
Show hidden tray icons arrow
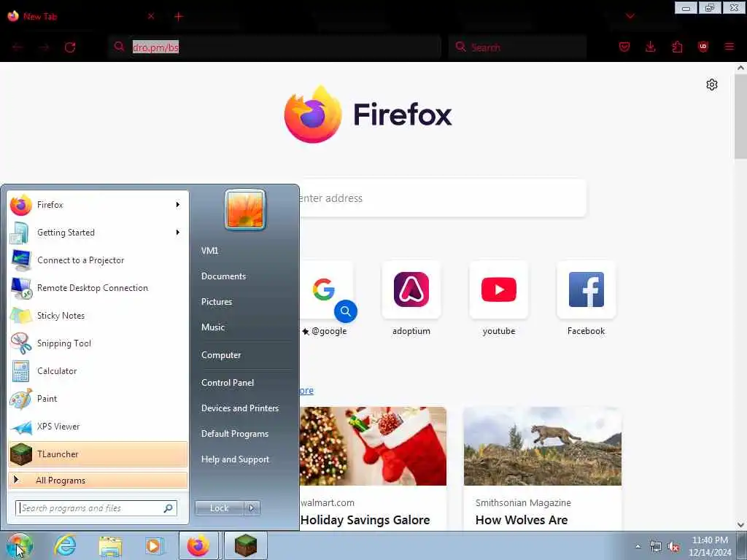pos(638,547)
